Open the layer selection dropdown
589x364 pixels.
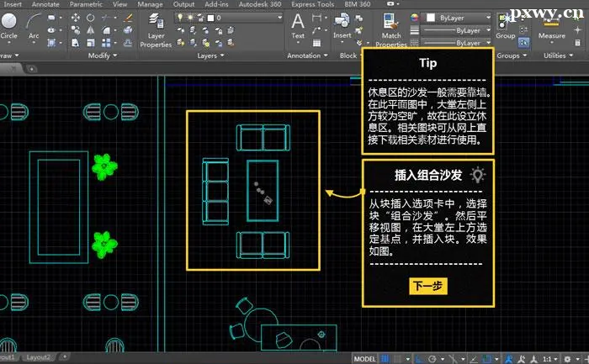279,18
